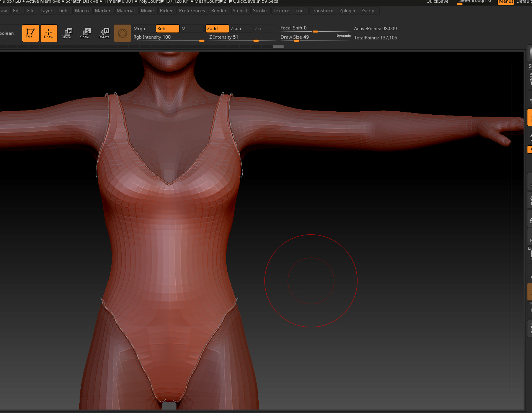The width and height of the screenshot is (532, 413).
Task: Adjust the See-through slider
Action: 476,2
